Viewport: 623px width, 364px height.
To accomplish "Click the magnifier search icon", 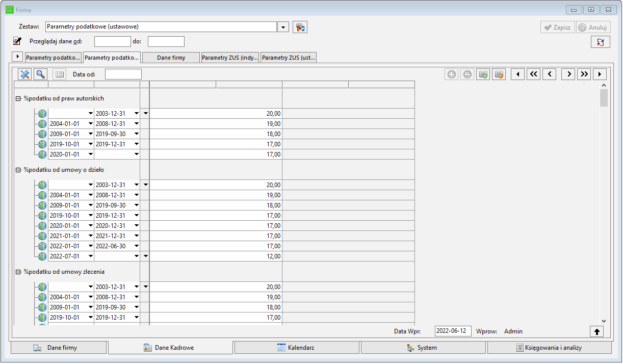I will pyautogui.click(x=40, y=74).
